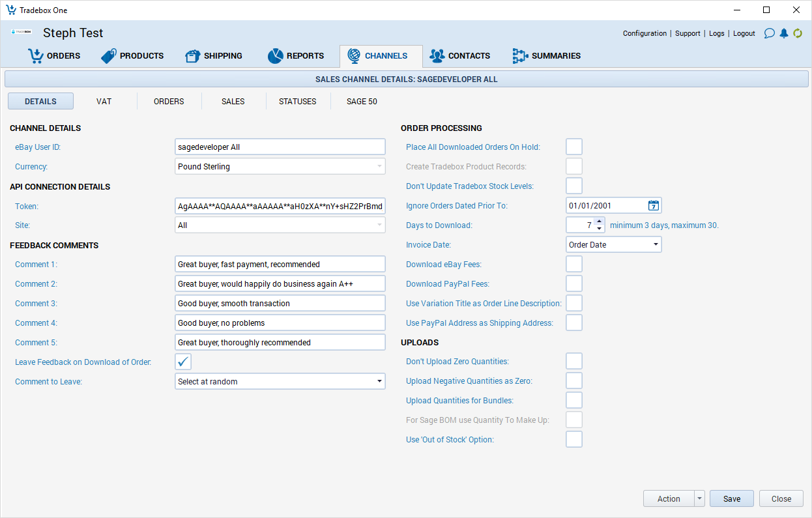Click the Comment 3 text field
The height and width of the screenshot is (518, 812).
280,303
